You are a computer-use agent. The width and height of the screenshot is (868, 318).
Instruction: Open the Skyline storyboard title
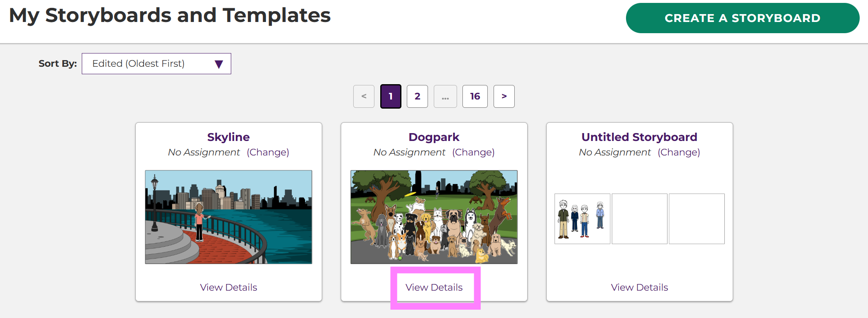[x=228, y=137]
